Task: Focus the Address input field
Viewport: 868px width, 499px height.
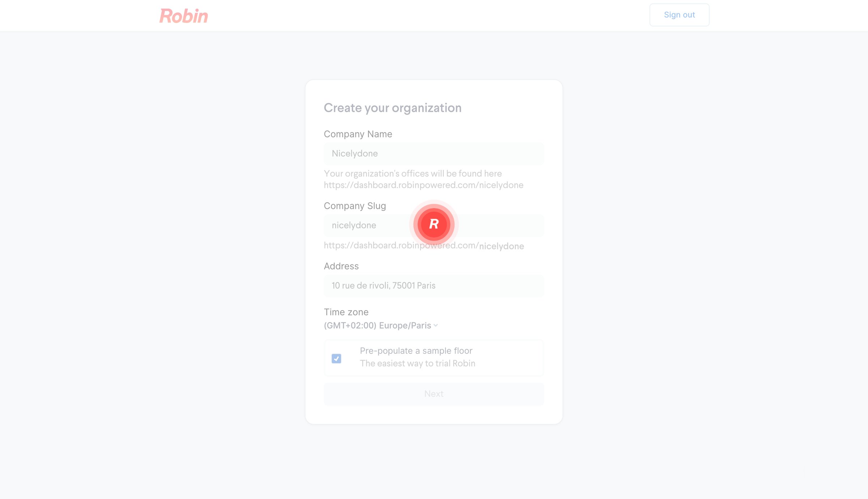Action: [x=434, y=286]
